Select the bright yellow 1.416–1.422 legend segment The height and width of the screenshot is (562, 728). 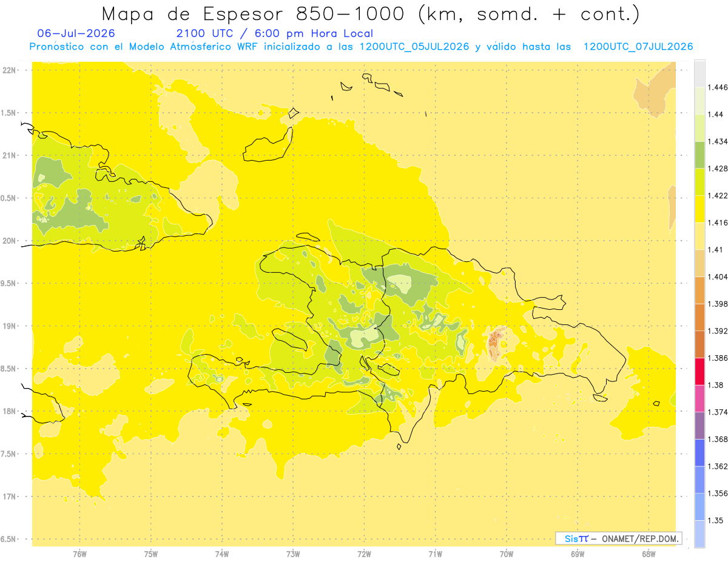coord(699,209)
